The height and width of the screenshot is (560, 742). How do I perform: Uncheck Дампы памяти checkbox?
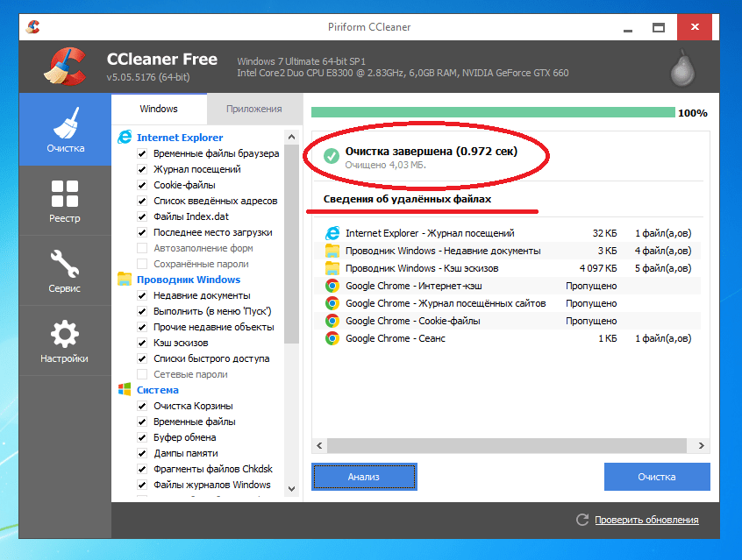[142, 453]
